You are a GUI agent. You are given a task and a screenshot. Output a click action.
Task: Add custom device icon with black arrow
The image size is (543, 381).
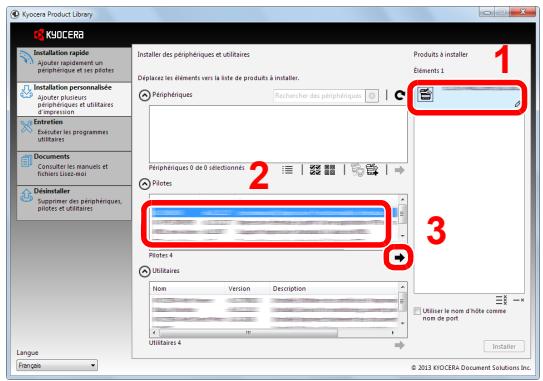372,170
